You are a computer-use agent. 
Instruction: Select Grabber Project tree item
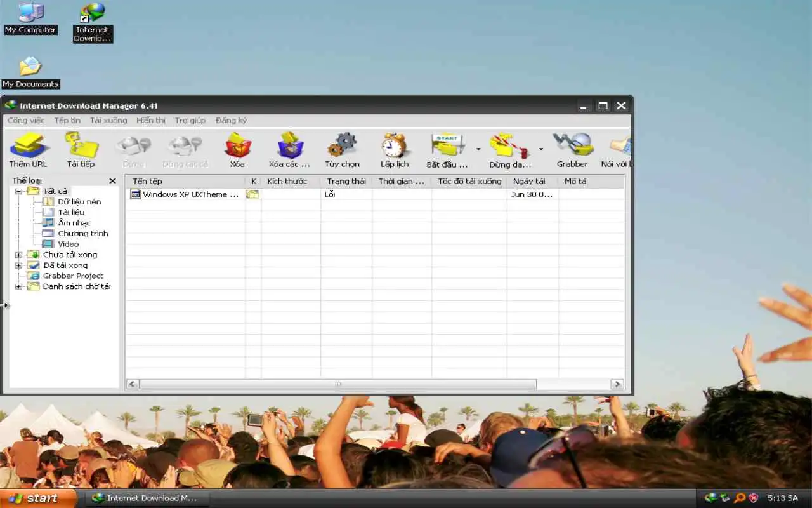(x=65, y=276)
